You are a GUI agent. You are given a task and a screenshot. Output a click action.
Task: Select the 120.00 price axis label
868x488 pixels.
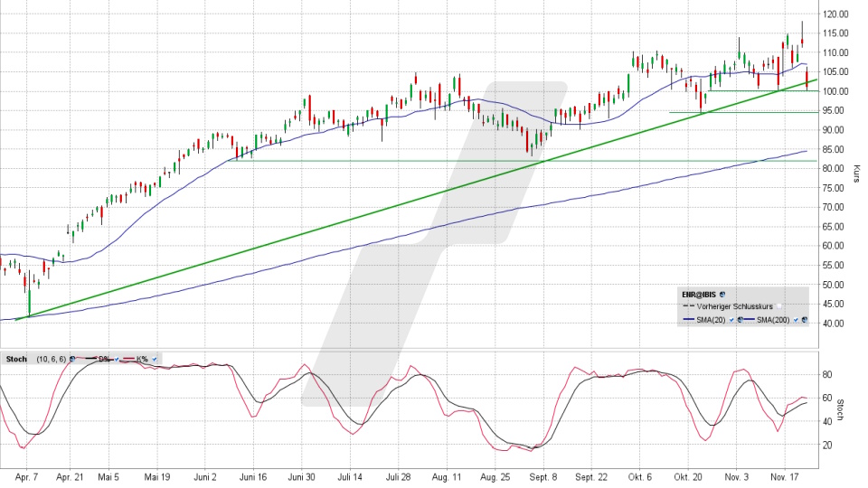pos(835,14)
